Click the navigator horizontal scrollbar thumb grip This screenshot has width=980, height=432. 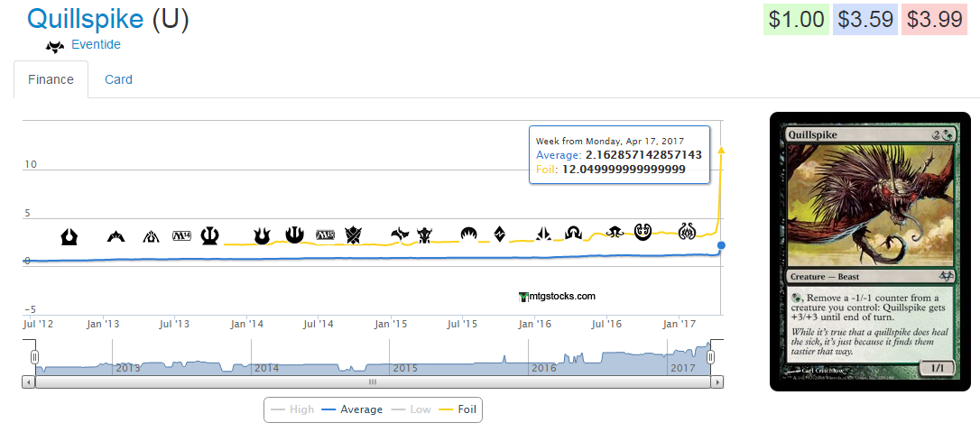click(373, 381)
